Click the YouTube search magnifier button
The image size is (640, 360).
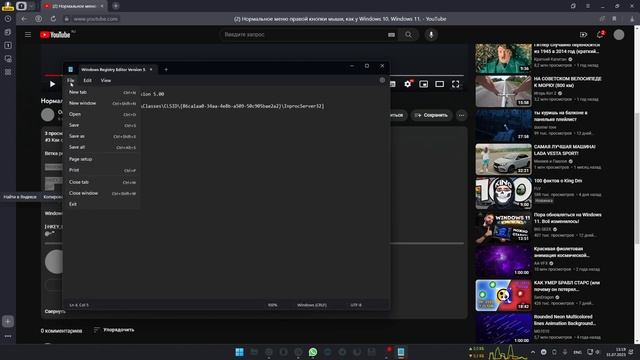[x=409, y=35]
